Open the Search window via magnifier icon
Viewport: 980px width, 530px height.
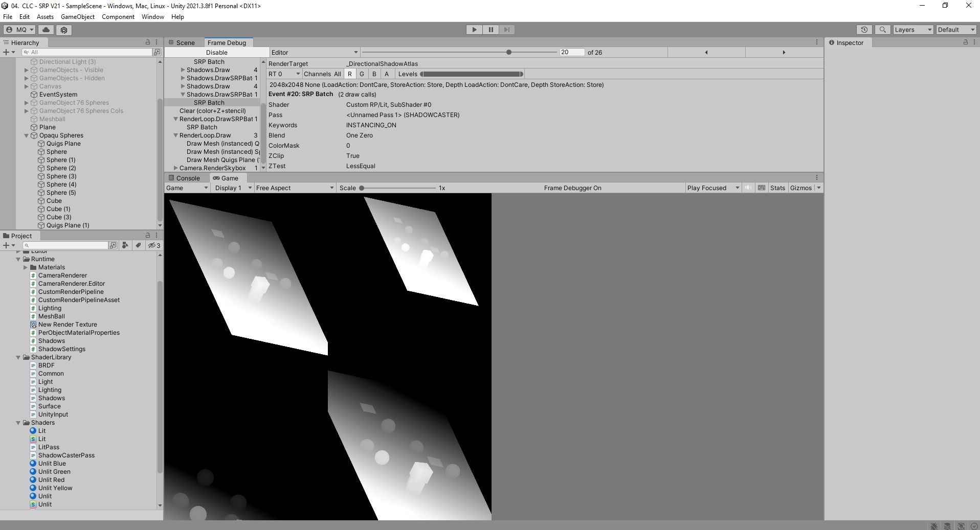[x=883, y=30]
